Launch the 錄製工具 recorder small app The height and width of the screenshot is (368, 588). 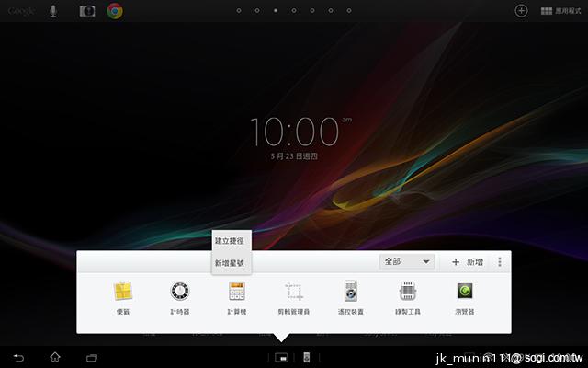click(408, 297)
